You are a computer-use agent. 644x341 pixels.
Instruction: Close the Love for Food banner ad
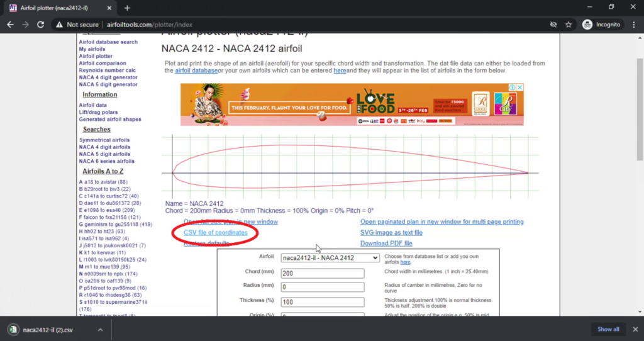coord(519,87)
